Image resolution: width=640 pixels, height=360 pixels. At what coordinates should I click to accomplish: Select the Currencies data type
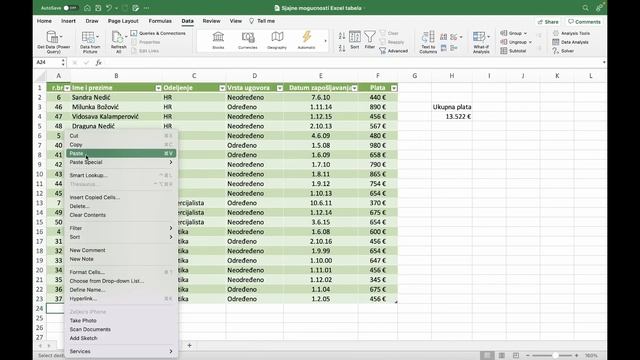(x=247, y=40)
